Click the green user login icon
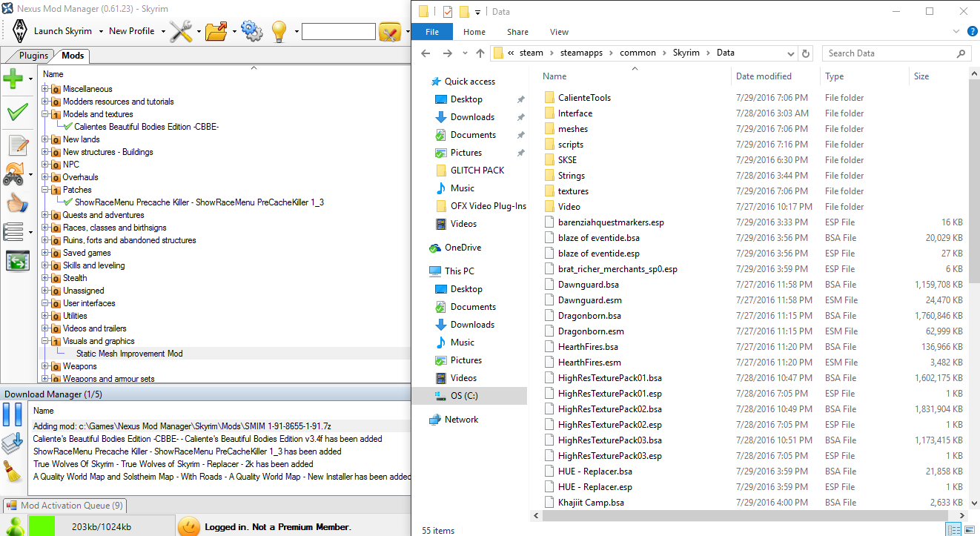 pyautogui.click(x=13, y=526)
